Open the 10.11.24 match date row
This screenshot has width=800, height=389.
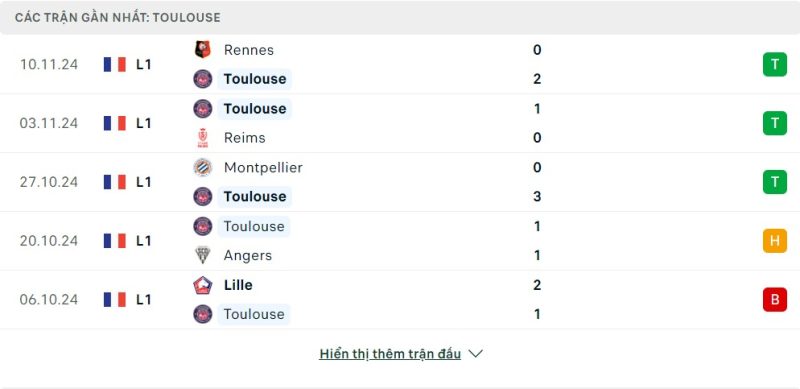pos(400,64)
